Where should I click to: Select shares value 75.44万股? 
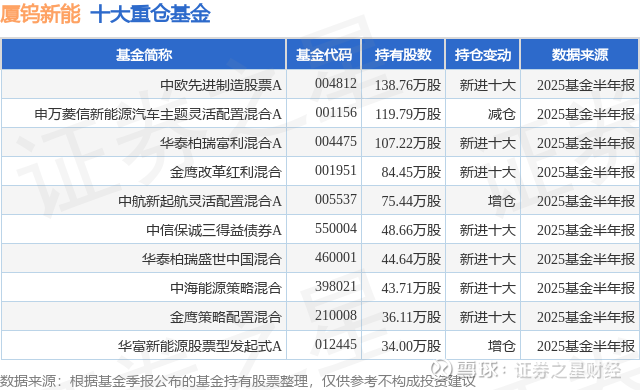coord(411,201)
